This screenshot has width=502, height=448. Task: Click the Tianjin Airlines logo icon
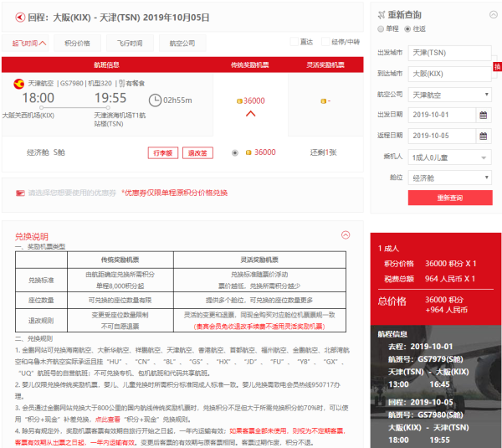pos(19,84)
